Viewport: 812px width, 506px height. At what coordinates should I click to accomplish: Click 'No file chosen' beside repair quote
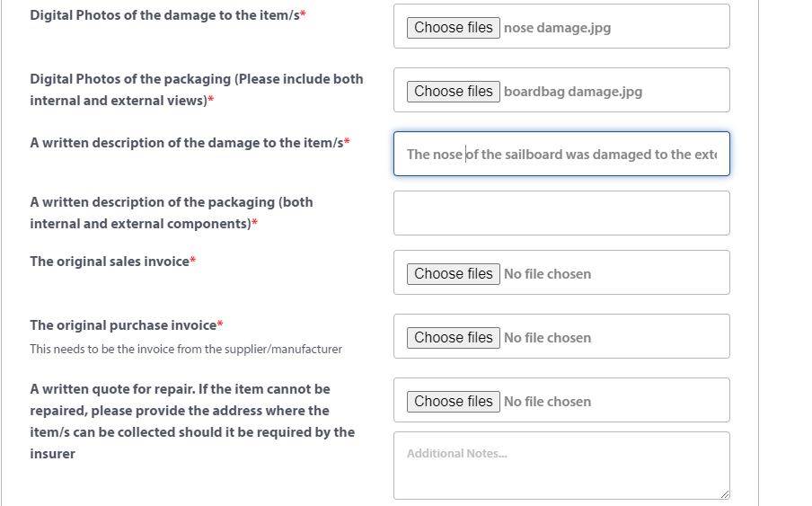[x=547, y=402]
